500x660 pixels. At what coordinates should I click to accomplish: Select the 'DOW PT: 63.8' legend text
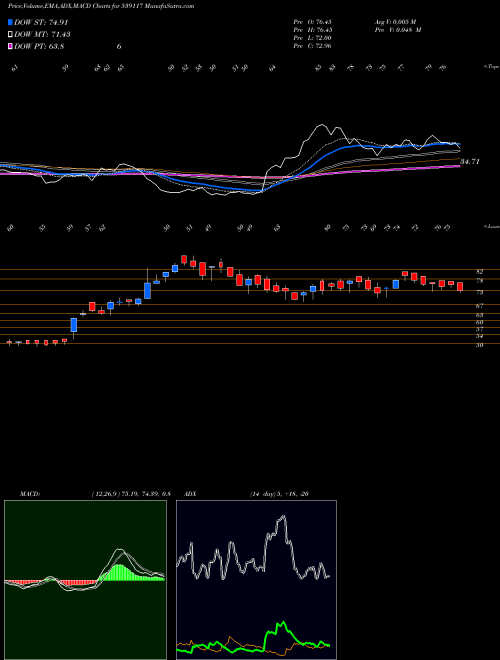pos(39,46)
